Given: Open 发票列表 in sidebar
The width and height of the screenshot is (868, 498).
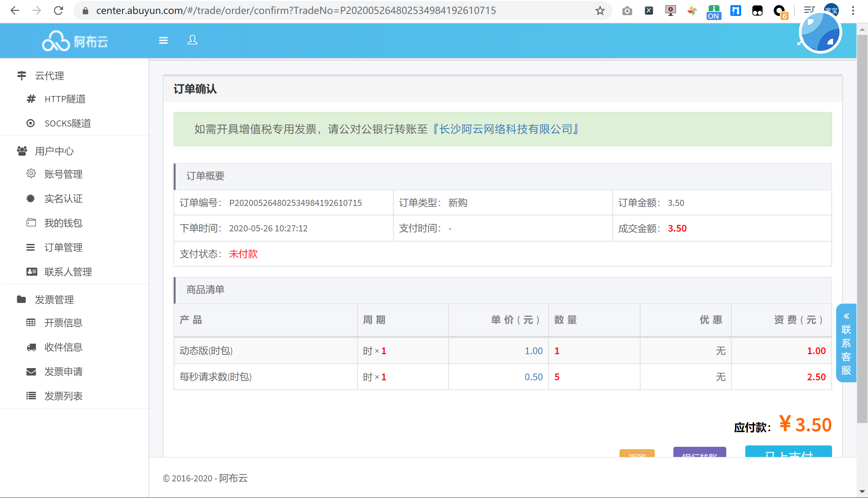Looking at the screenshot, I should coord(63,396).
